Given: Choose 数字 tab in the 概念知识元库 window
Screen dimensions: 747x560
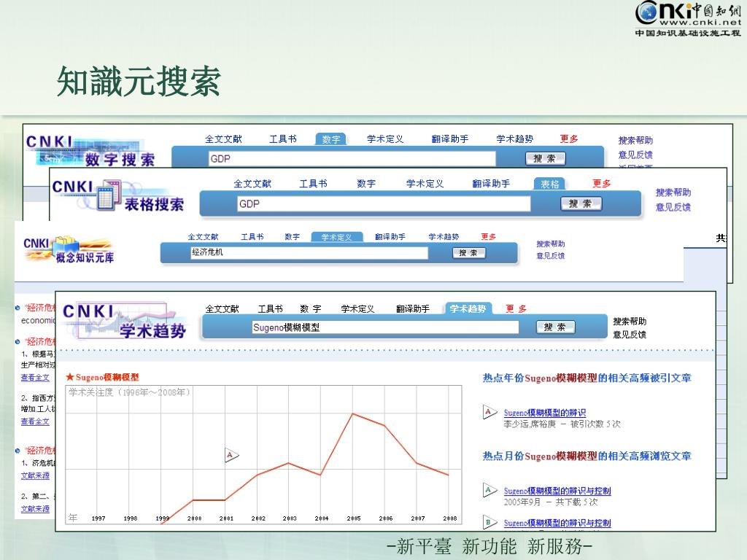Looking at the screenshot, I should (x=293, y=237).
